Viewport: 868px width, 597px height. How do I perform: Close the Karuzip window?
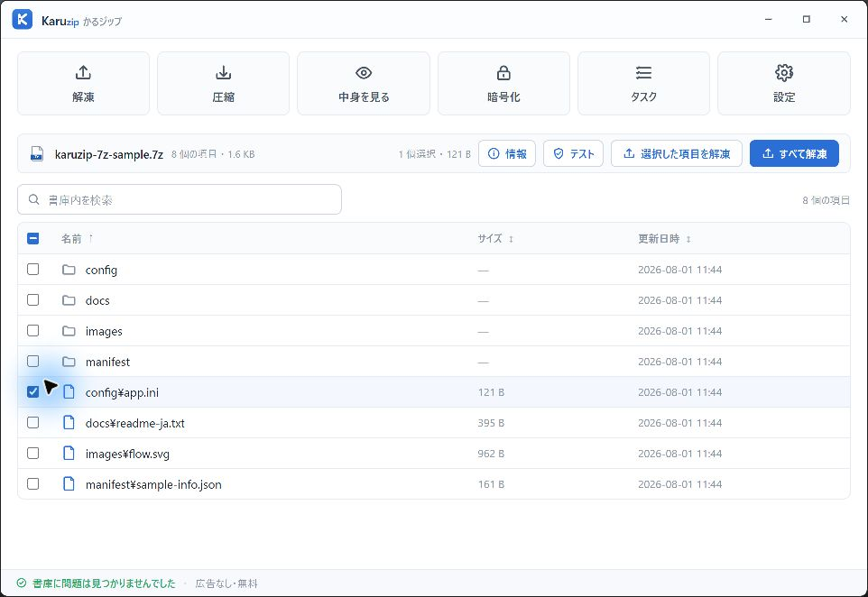844,19
